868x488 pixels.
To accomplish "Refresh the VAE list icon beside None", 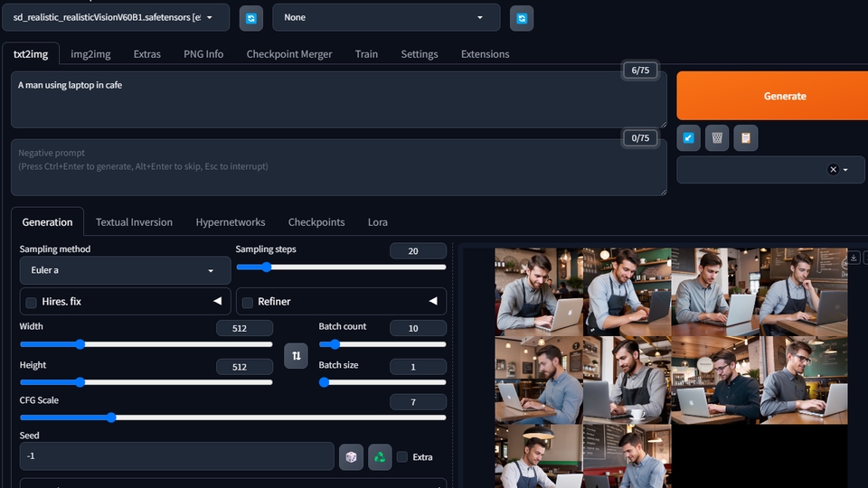I will [522, 18].
